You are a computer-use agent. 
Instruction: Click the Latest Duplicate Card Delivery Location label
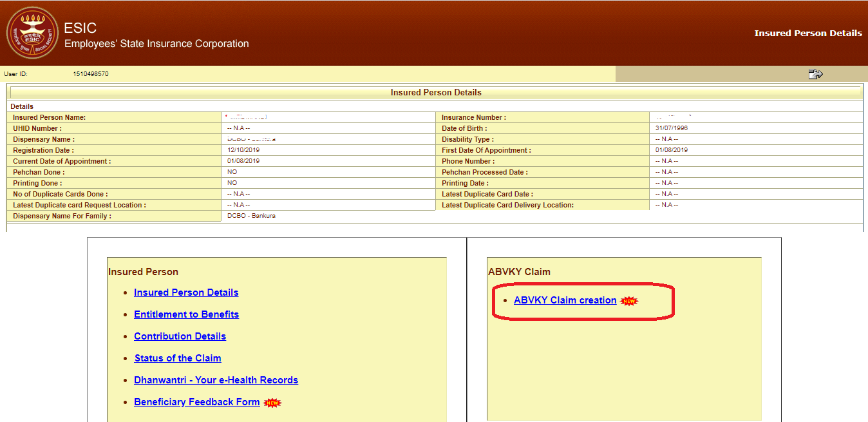(507, 206)
